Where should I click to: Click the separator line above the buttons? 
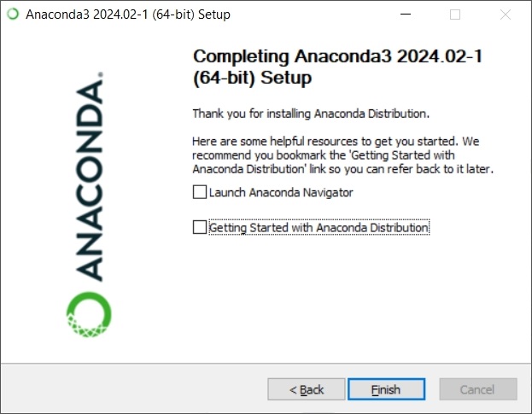(266, 364)
